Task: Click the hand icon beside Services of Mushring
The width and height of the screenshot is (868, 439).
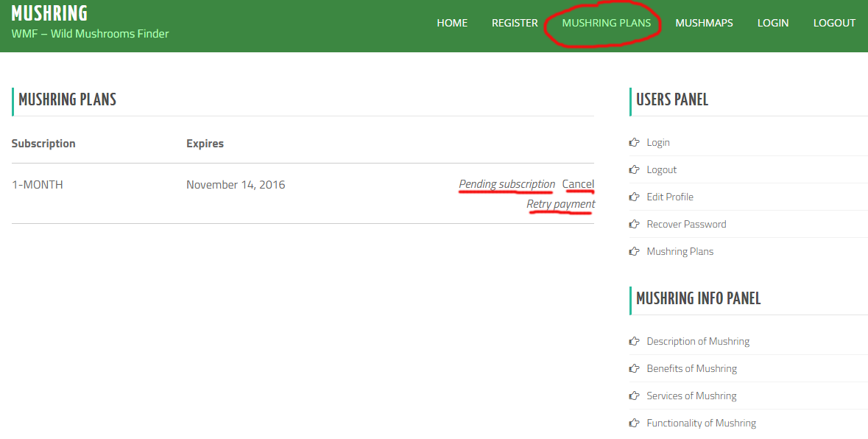Action: tap(635, 396)
